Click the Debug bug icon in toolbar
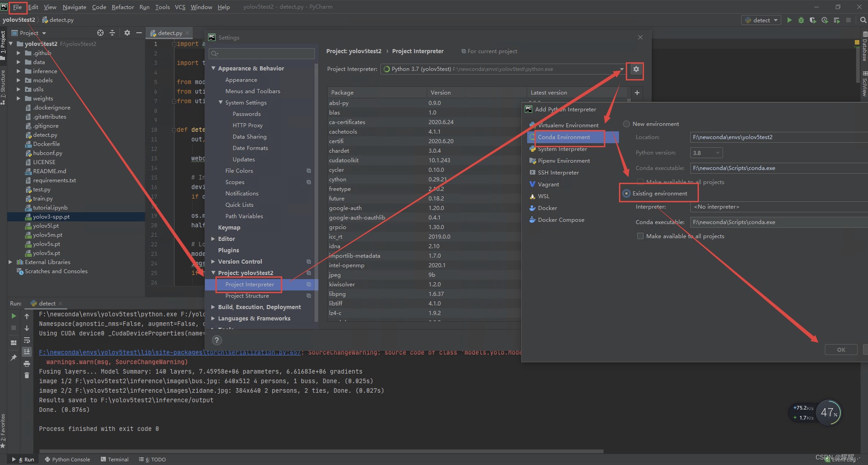This screenshot has width=868, height=465. [x=801, y=20]
